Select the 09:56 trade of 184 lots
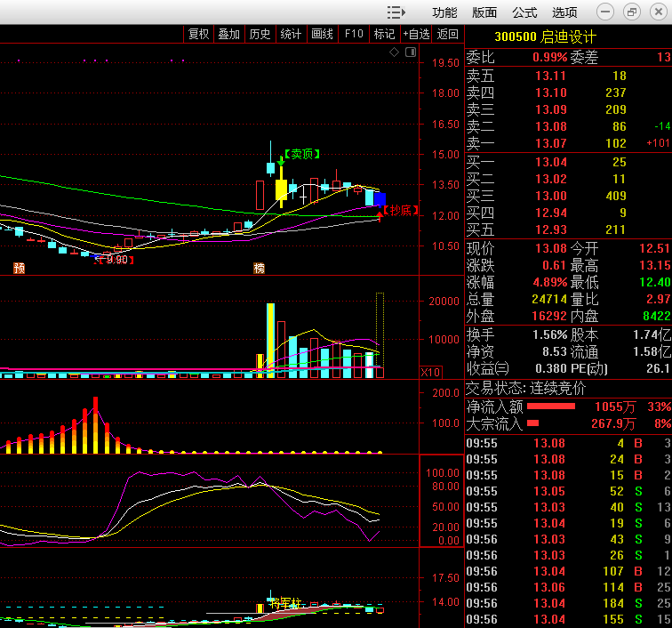This screenshot has width=672, height=628. pyautogui.click(x=568, y=604)
